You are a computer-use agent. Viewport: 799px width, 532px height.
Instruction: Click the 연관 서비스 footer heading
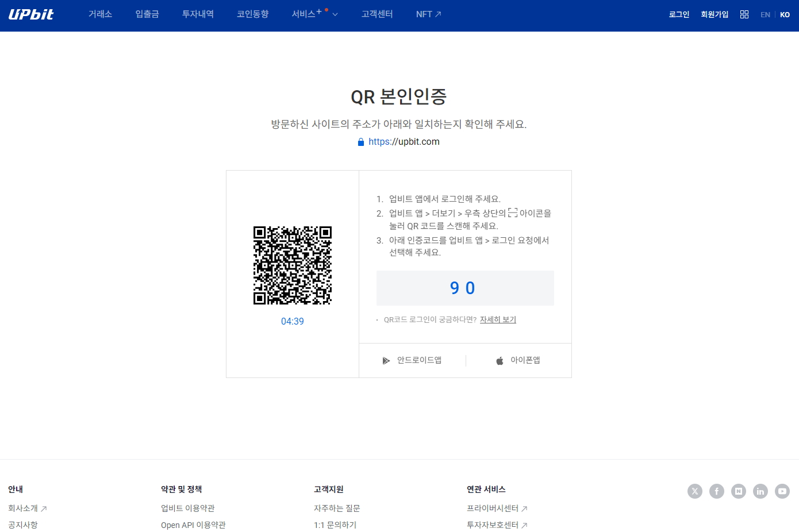486,489
